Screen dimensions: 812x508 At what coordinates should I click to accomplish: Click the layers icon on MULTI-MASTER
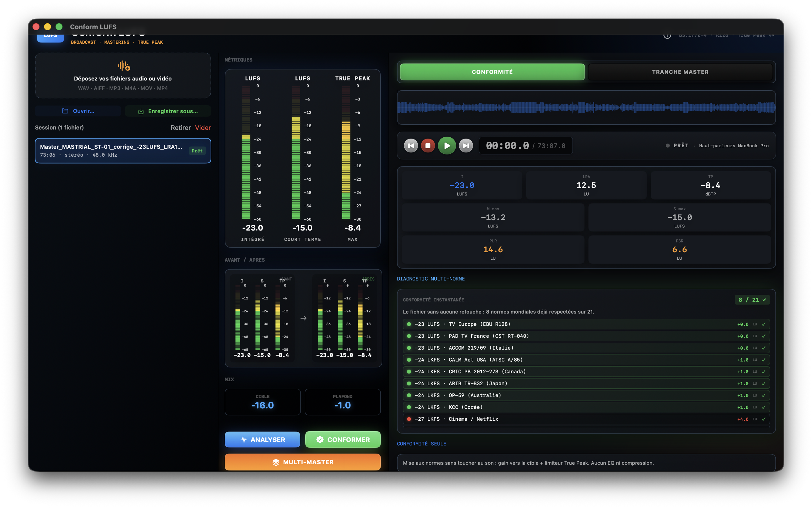275,462
